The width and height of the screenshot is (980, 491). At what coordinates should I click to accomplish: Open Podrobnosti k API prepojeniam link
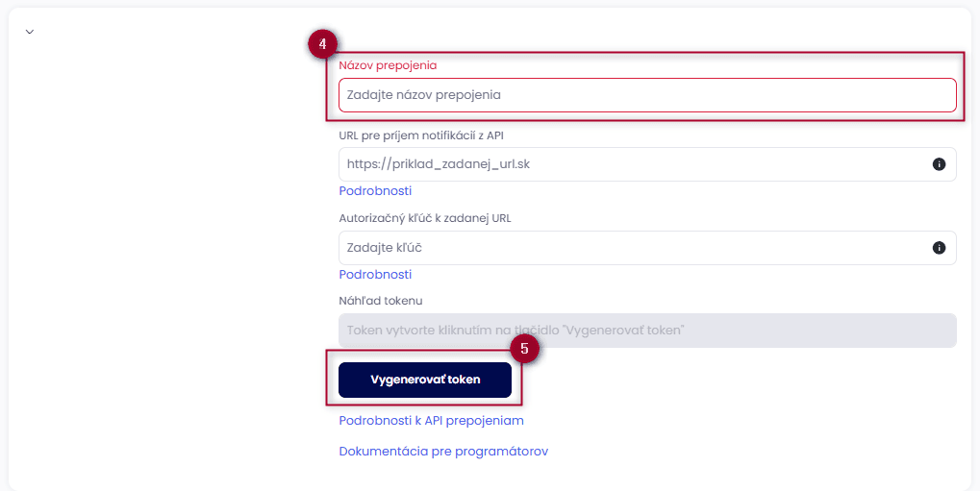click(x=431, y=421)
